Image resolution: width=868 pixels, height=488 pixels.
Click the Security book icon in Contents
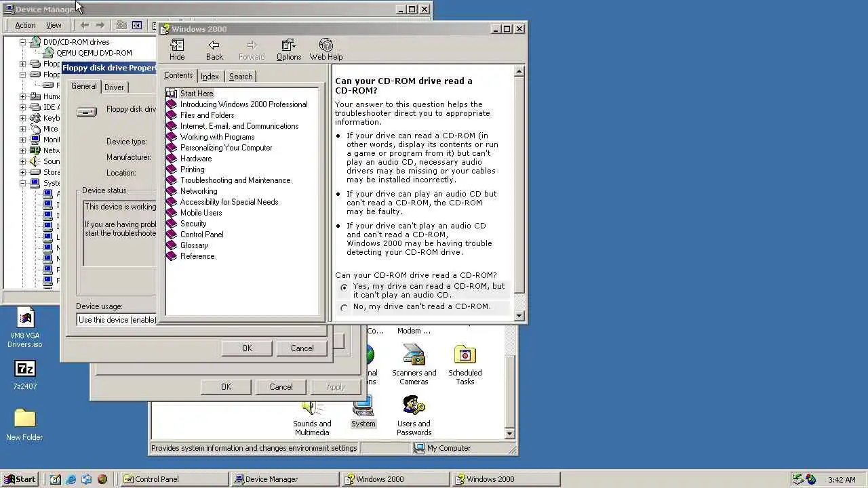(x=172, y=224)
